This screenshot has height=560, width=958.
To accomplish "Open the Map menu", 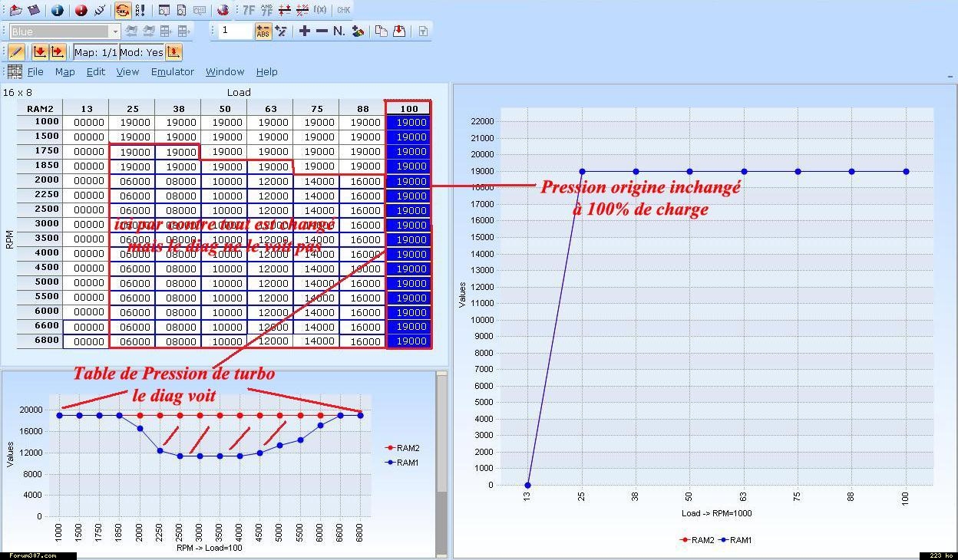I will click(x=64, y=71).
